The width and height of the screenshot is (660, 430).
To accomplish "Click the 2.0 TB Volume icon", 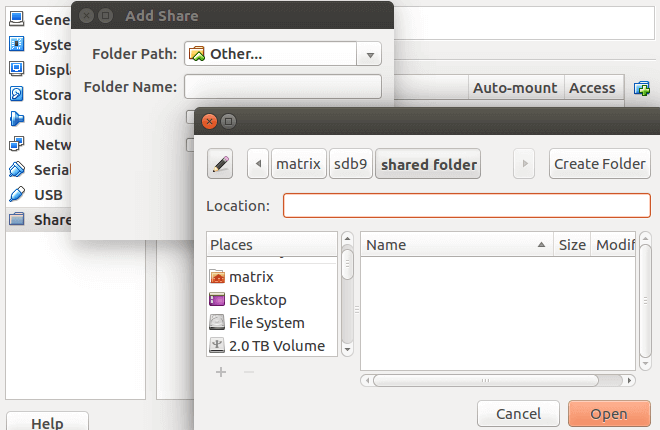I will pos(218,346).
